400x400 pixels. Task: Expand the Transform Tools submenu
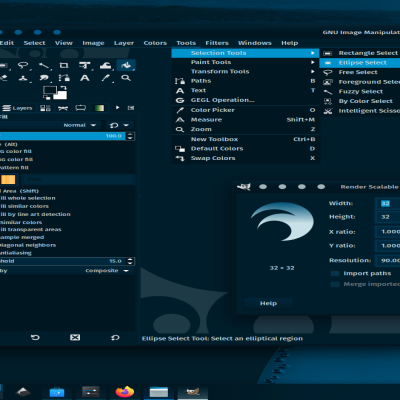246,72
